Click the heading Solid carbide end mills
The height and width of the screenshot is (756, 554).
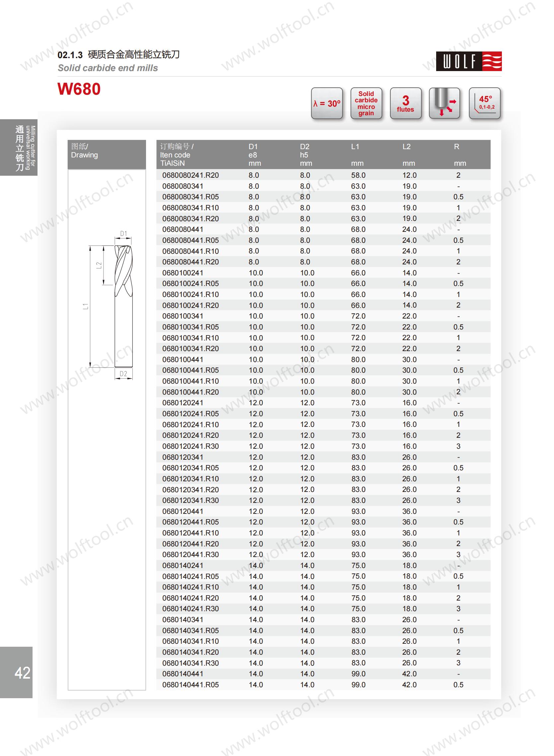108,68
